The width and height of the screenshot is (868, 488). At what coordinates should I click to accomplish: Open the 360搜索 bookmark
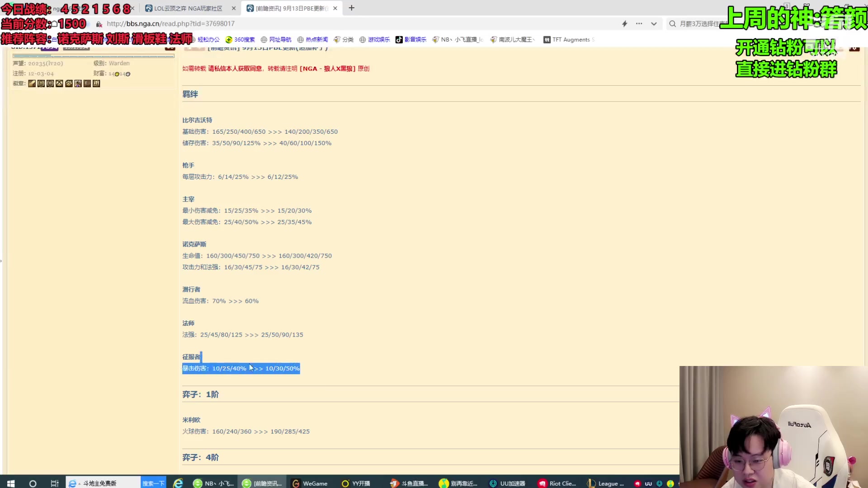click(x=240, y=40)
